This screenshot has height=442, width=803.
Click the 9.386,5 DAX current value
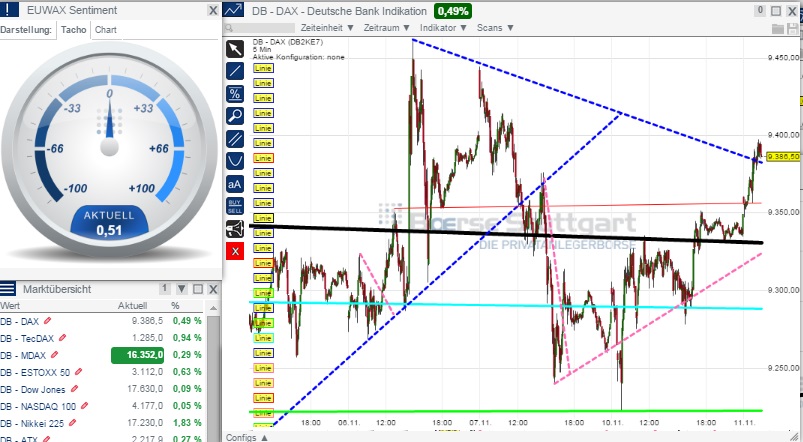[147, 321]
